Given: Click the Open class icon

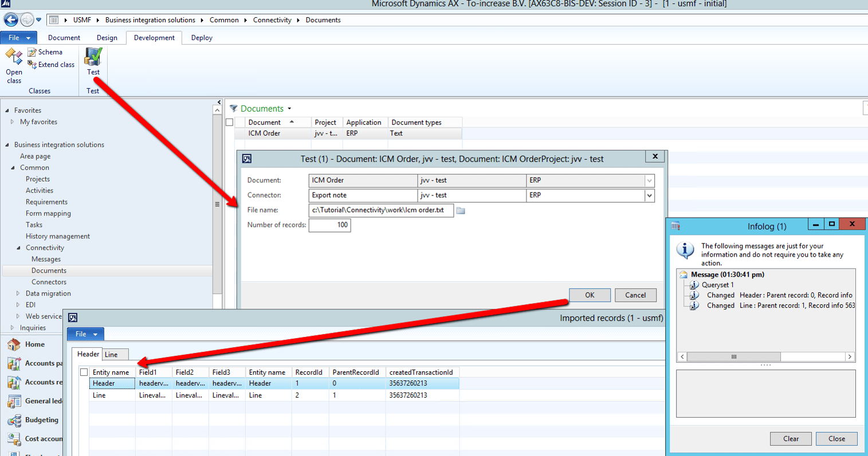Looking at the screenshot, I should coord(14,57).
